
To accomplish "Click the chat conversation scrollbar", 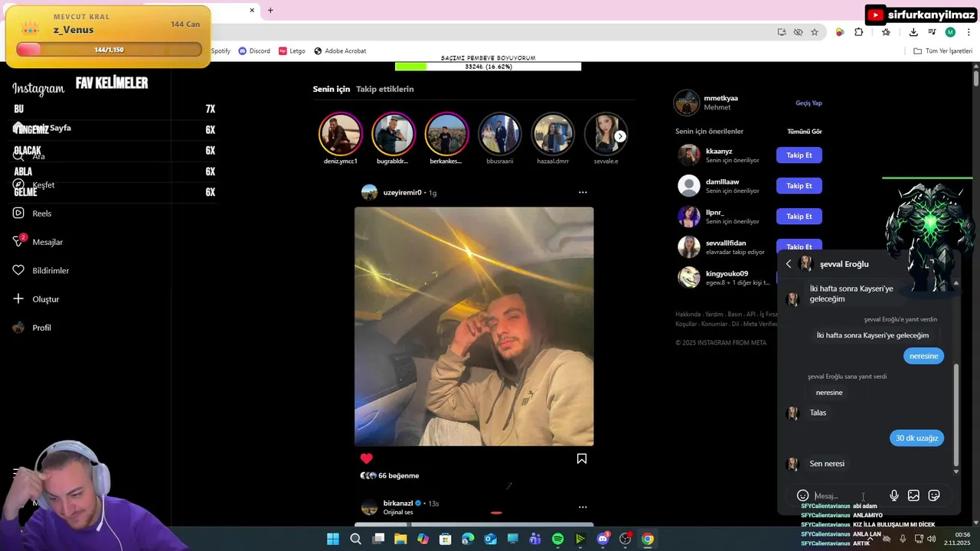I will click(x=955, y=414).
